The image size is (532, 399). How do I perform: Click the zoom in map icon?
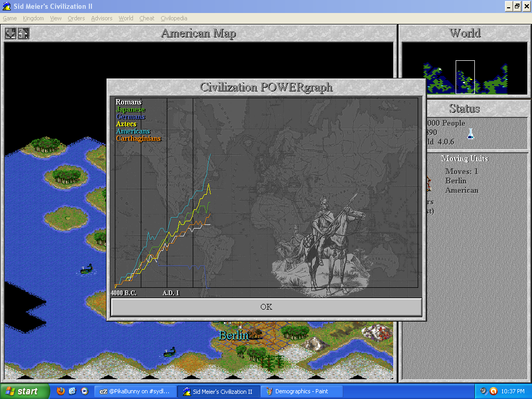10,33
